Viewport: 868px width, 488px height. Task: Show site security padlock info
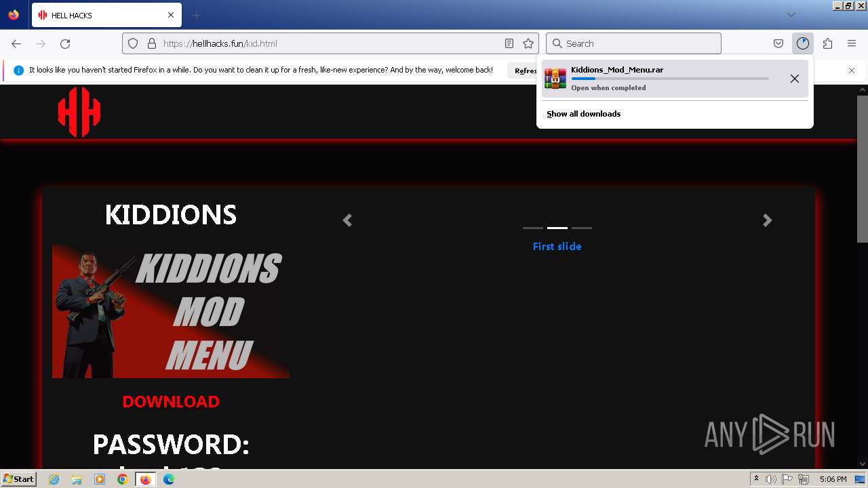[151, 43]
